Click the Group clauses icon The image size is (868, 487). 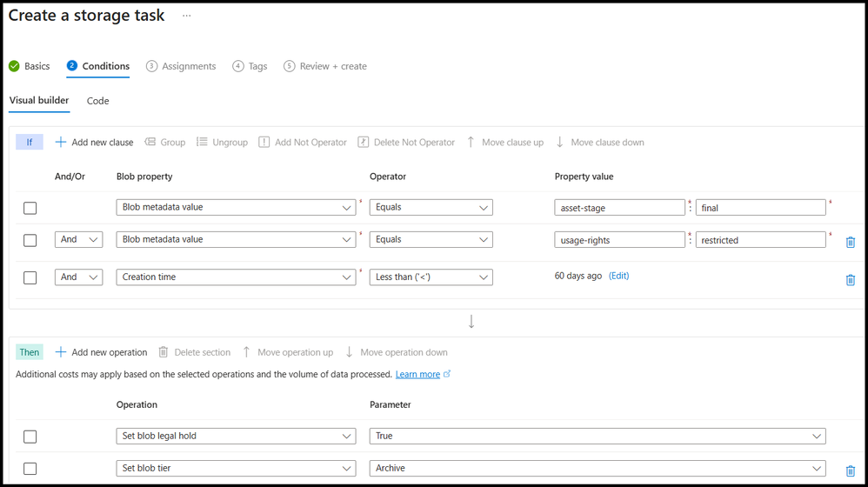click(x=150, y=143)
